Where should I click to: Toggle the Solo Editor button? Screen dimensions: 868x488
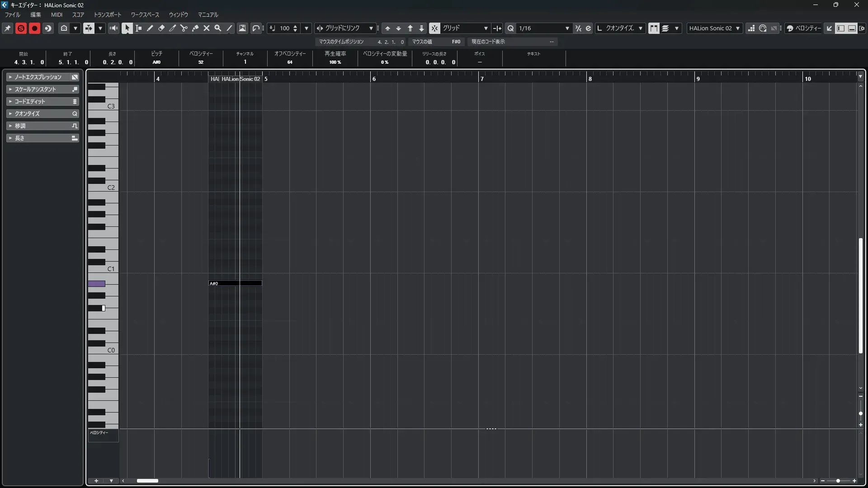point(21,28)
